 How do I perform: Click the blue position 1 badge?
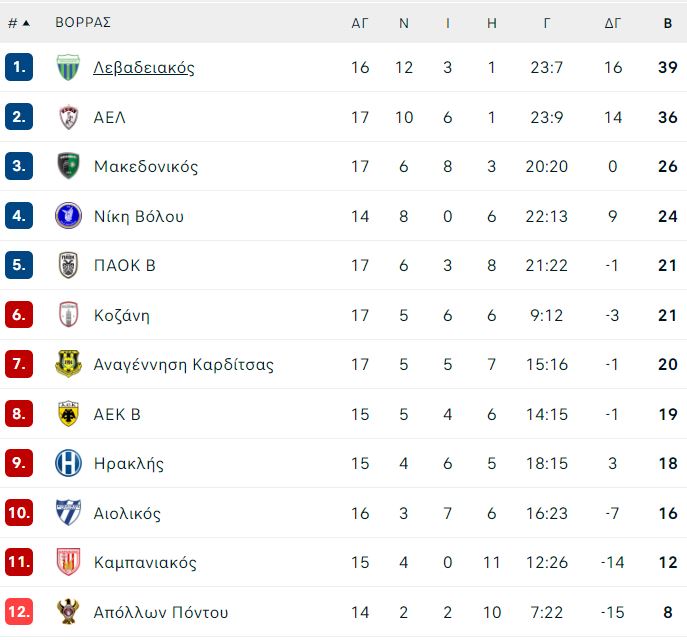coord(19,67)
